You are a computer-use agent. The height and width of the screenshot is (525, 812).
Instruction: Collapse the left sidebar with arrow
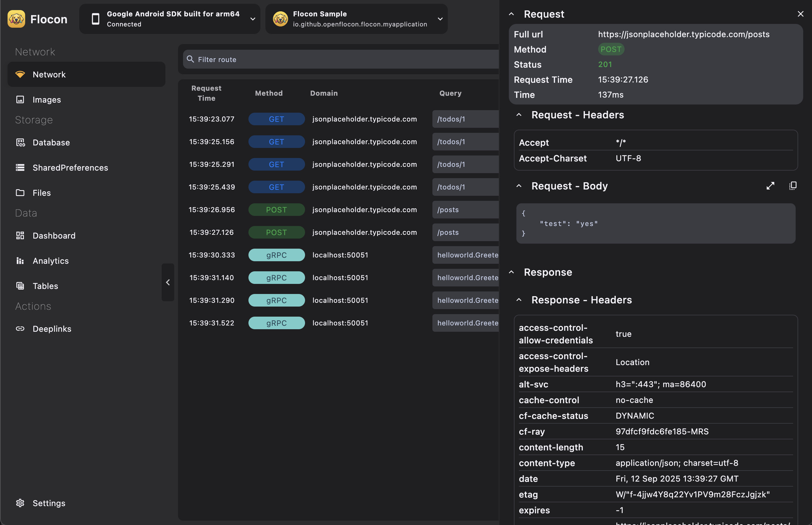(168, 282)
